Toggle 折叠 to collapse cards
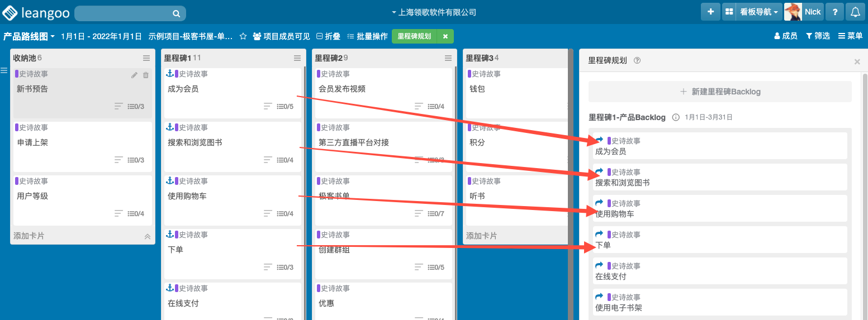The width and height of the screenshot is (868, 320). tap(328, 36)
